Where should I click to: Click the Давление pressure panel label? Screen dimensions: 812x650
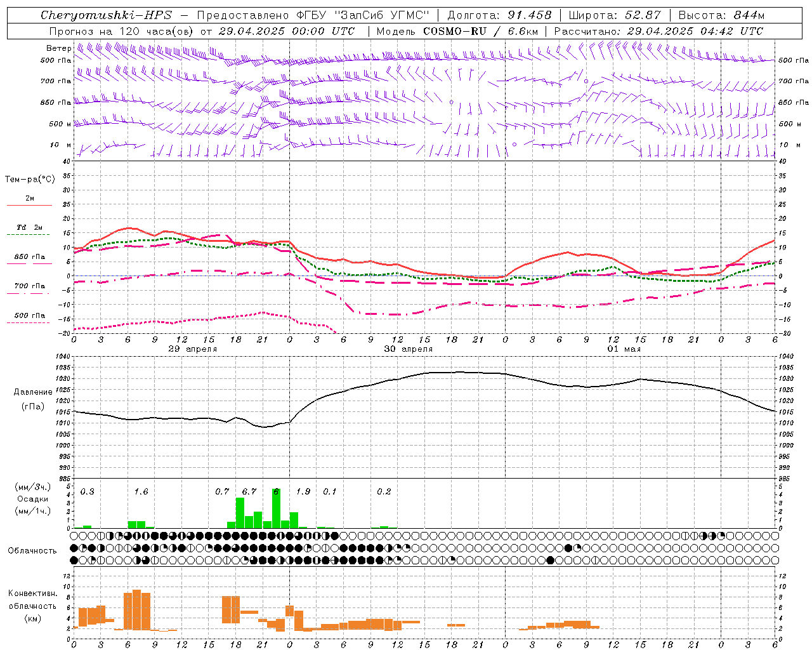click(33, 392)
